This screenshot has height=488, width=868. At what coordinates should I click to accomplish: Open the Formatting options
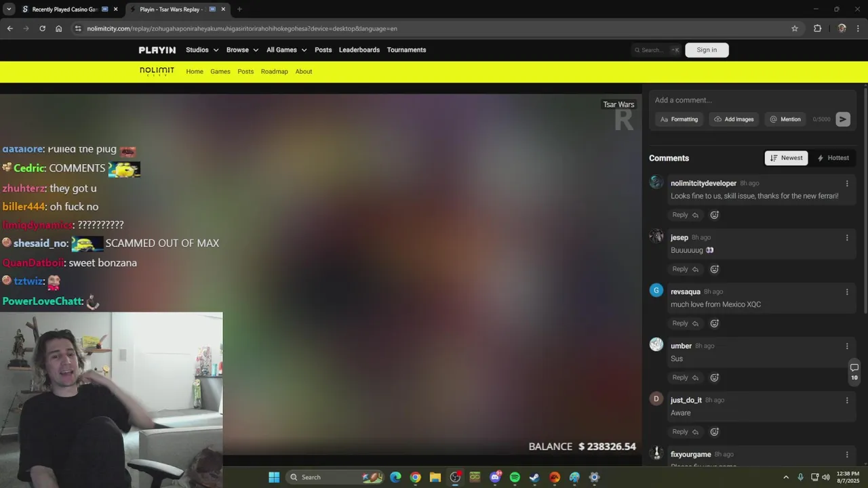pos(679,119)
